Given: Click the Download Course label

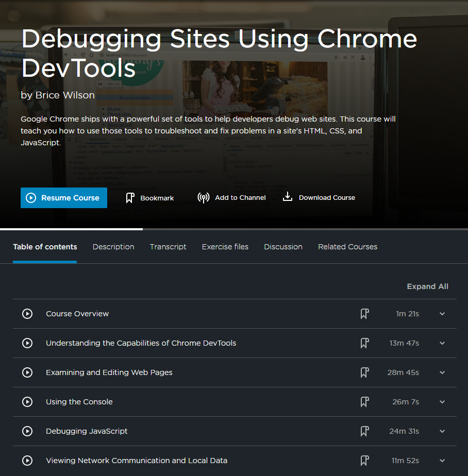Looking at the screenshot, I should (x=327, y=198).
